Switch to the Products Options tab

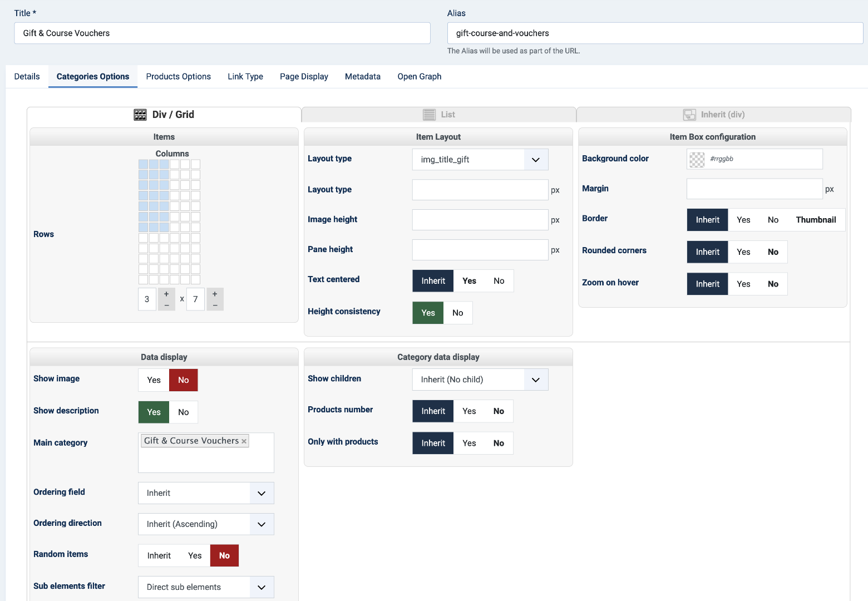[178, 77]
